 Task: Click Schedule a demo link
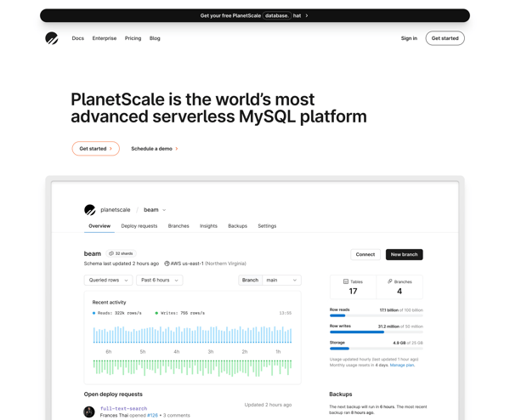pos(155,149)
